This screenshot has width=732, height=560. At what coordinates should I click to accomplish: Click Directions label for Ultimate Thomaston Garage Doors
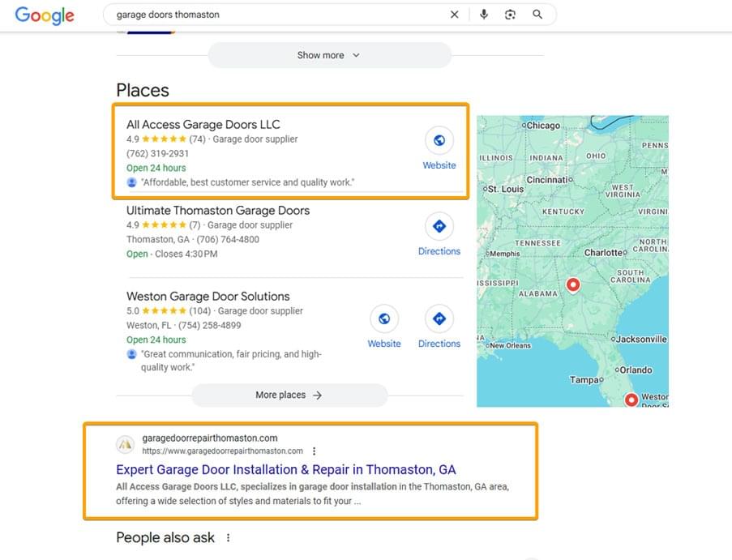[x=439, y=251]
